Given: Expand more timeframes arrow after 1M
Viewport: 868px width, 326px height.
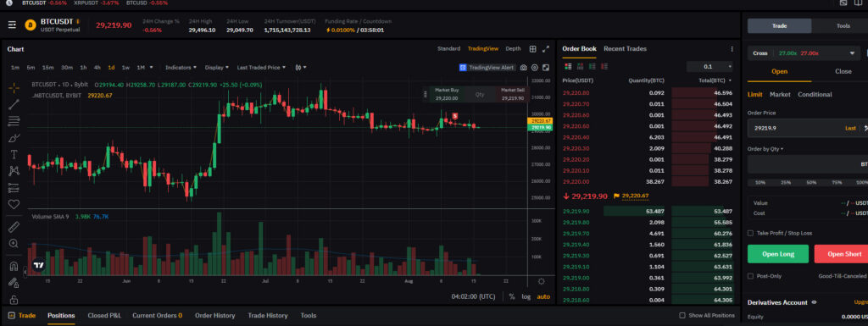Looking at the screenshot, I should [x=151, y=68].
